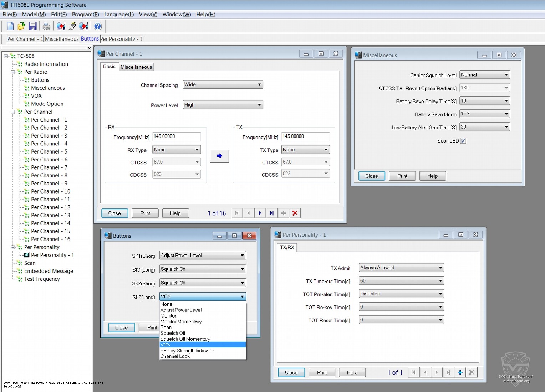This screenshot has height=392, width=545.
Task: Click the Write to radio toolbar icon
Action: [84, 26]
